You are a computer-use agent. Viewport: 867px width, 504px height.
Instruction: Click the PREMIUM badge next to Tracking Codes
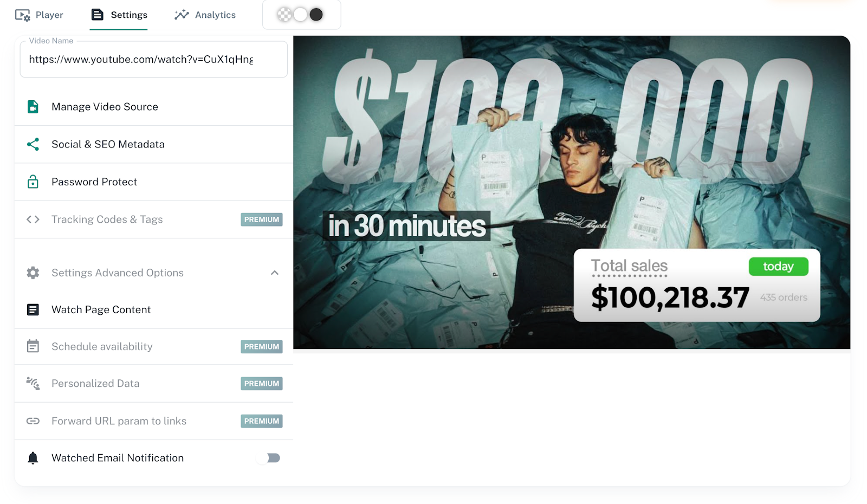tap(262, 219)
